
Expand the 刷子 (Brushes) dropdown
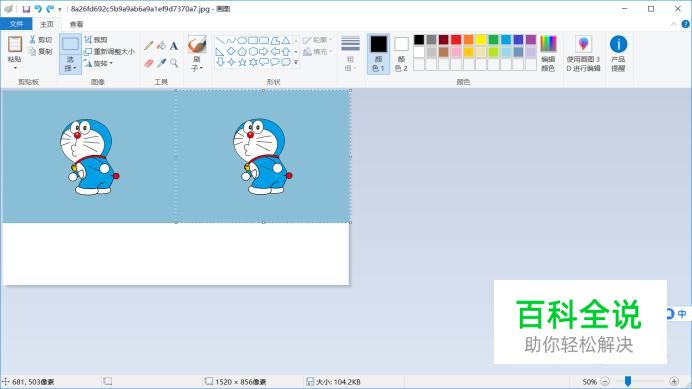point(197,64)
